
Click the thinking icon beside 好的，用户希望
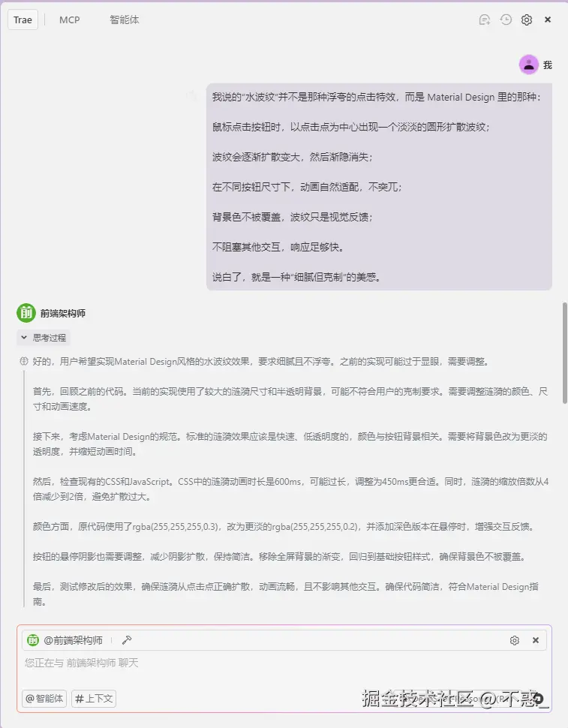tap(24, 361)
